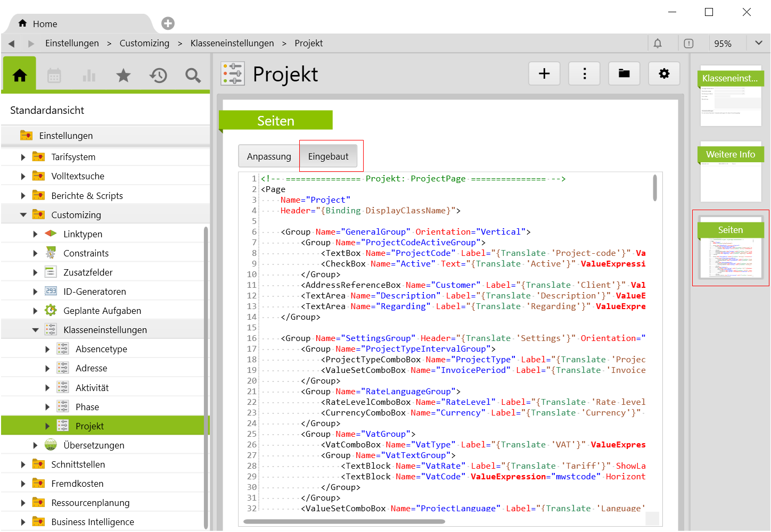Screen dimensions: 771x532
Task: Select the Eingebaut tab
Action: pos(328,156)
